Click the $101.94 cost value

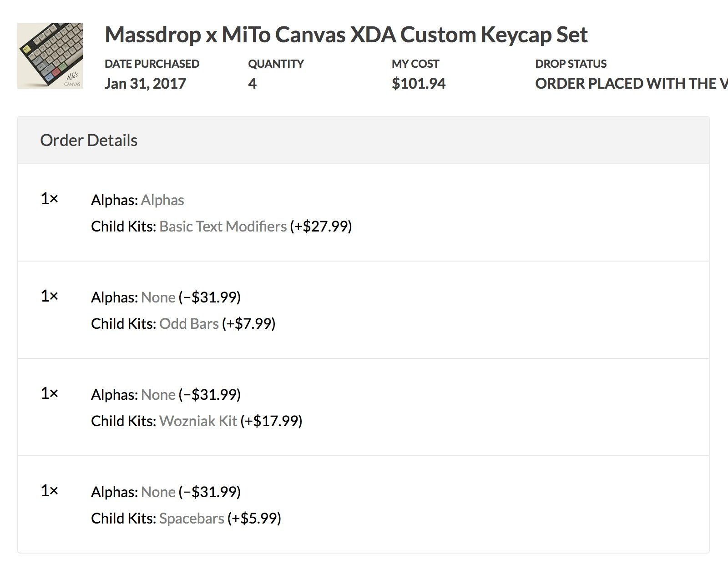pyautogui.click(x=419, y=84)
